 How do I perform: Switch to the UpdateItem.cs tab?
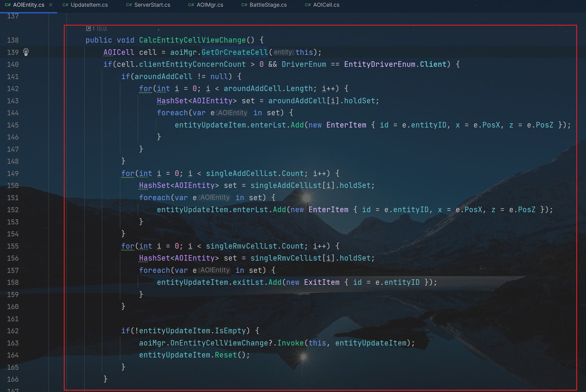[89, 5]
